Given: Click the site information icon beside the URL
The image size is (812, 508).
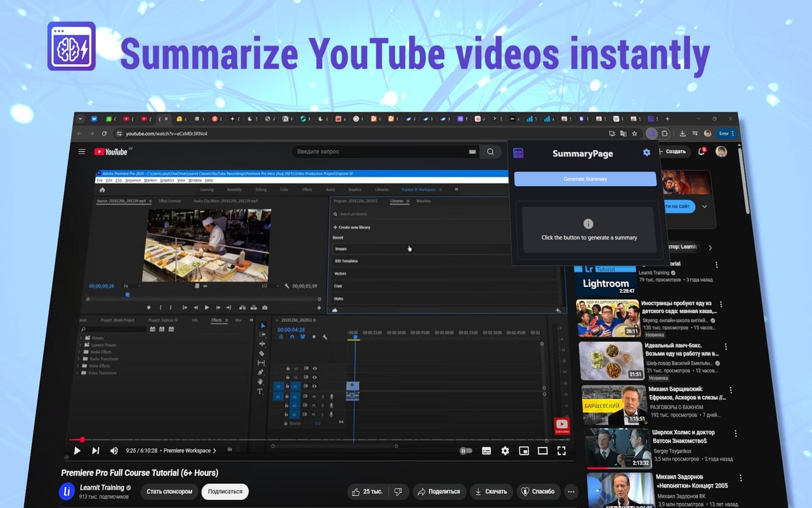Looking at the screenshot, I should 119,133.
